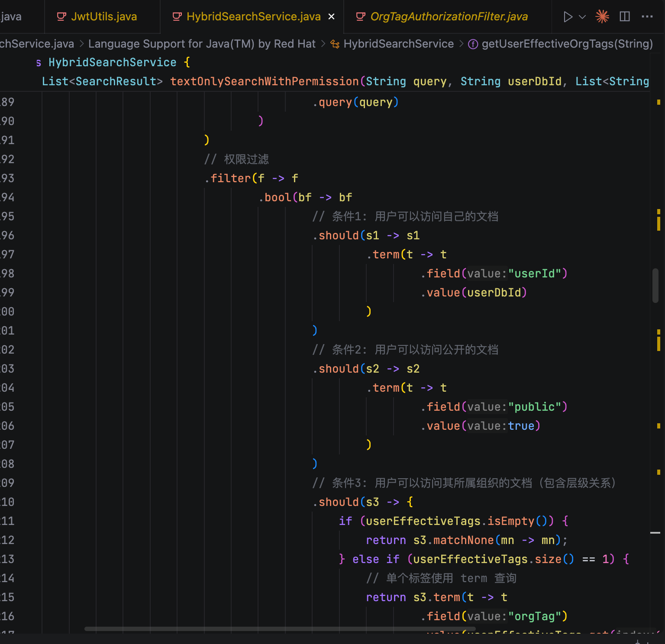665x644 pixels.
Task: Click 'userDbId' inside .value(userDbId)
Action: pyautogui.click(x=494, y=293)
